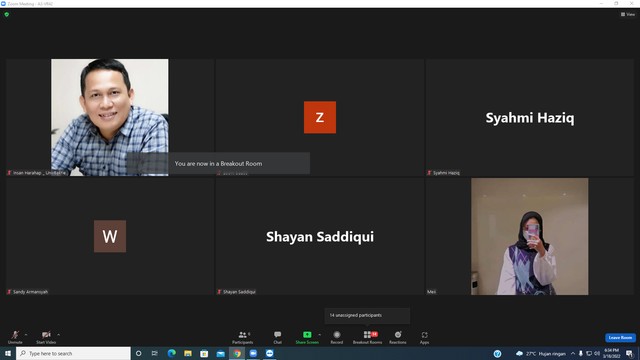Open volume control in tray
This screenshot has height=360, width=640.
click(597, 354)
